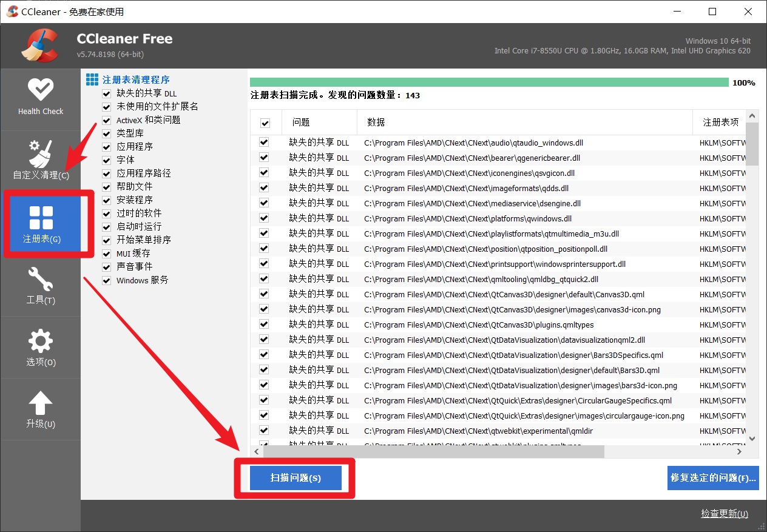This screenshot has height=532, width=767.
Task: Uncheck the qsvgicon.dll result row
Action: (x=264, y=173)
